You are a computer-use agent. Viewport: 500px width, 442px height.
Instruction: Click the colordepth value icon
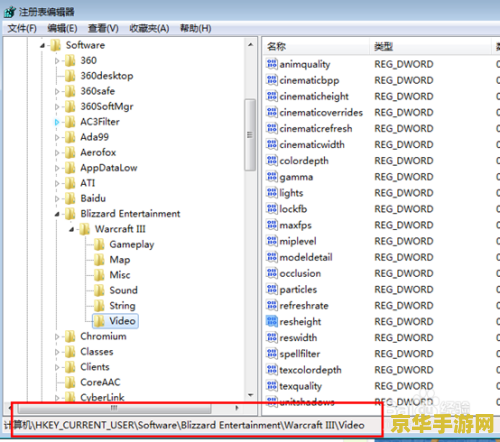pos(272,160)
